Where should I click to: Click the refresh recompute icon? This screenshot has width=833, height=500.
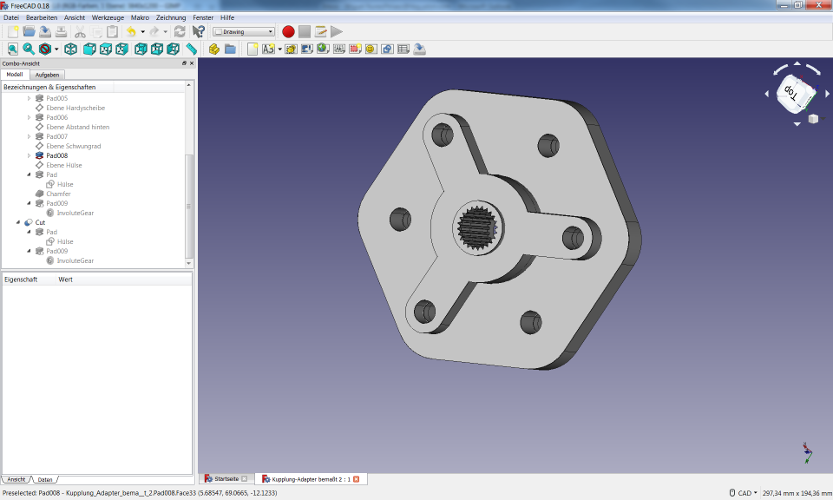(180, 32)
